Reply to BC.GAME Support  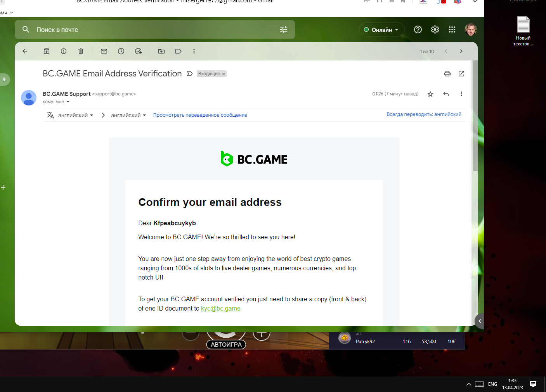point(446,94)
